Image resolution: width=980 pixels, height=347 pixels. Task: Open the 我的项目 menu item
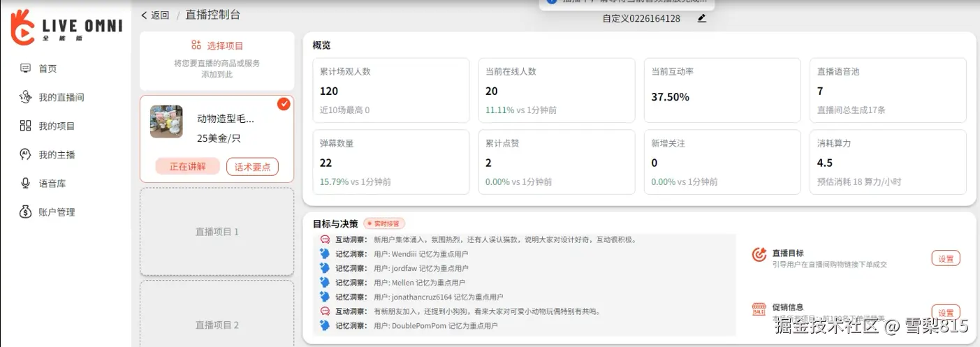click(x=57, y=126)
